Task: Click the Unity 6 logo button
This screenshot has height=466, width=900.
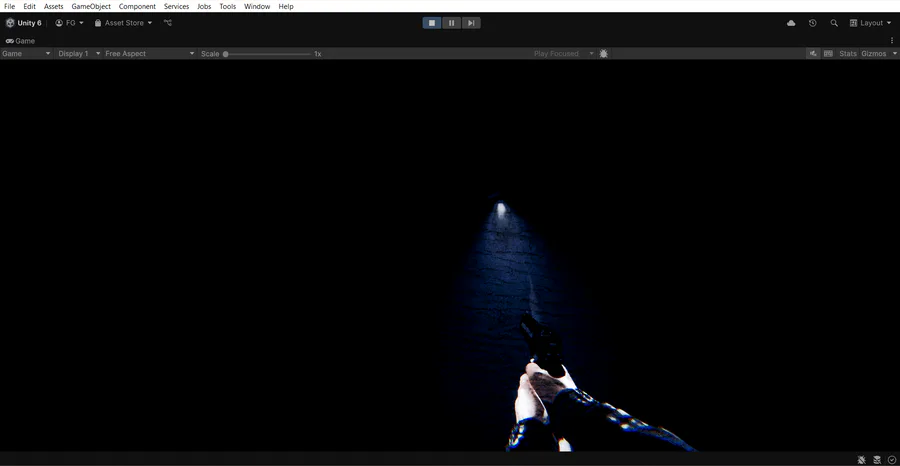Action: [x=24, y=23]
